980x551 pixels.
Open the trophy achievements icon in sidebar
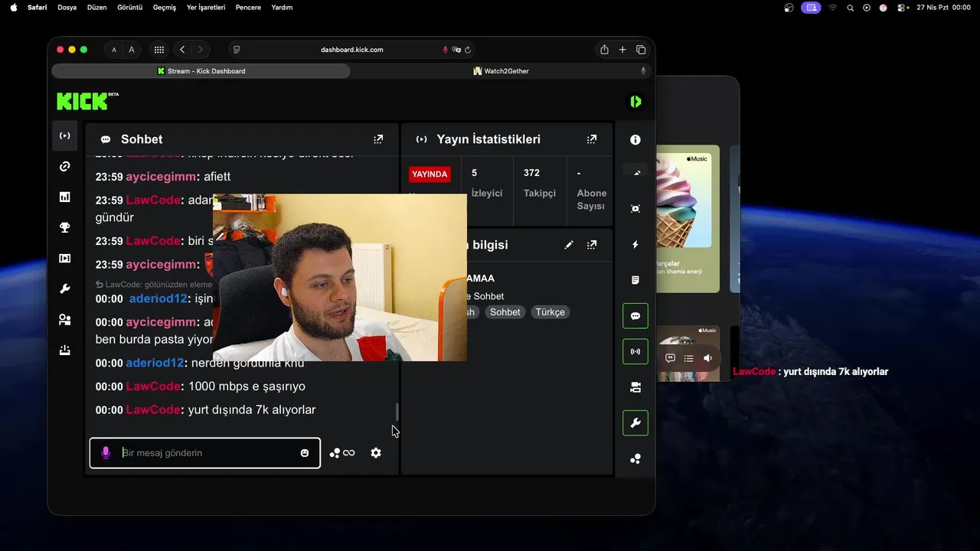pos(65,227)
